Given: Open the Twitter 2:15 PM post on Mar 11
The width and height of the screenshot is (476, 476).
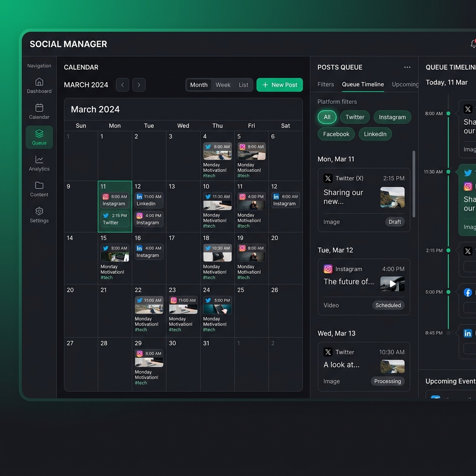Looking at the screenshot, I should (115, 219).
